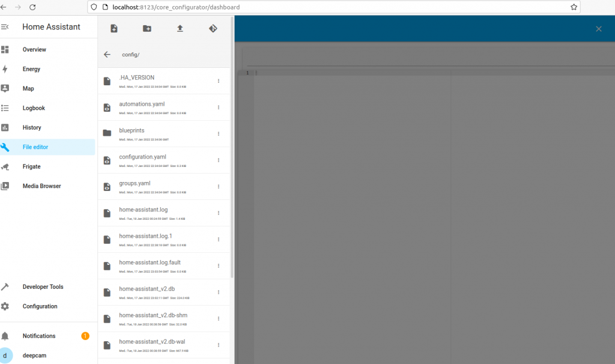Image resolution: width=615 pixels, height=364 pixels.
Task: Open the Git menu icon
Action: 213,28
